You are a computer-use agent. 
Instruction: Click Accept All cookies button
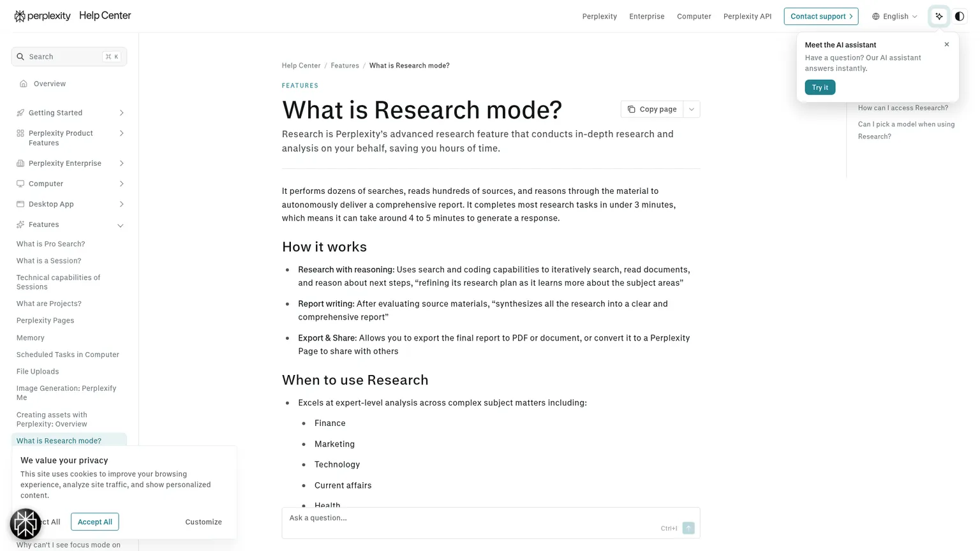(x=94, y=522)
